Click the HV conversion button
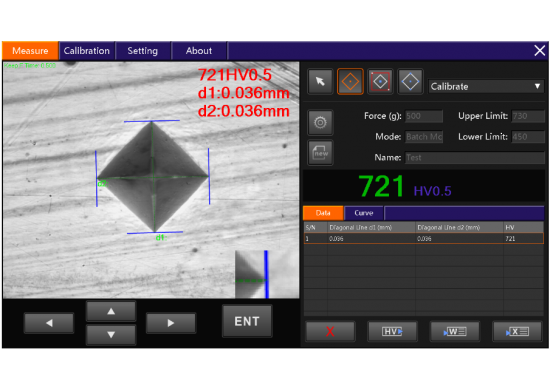The width and height of the screenshot is (550, 390). (x=392, y=331)
